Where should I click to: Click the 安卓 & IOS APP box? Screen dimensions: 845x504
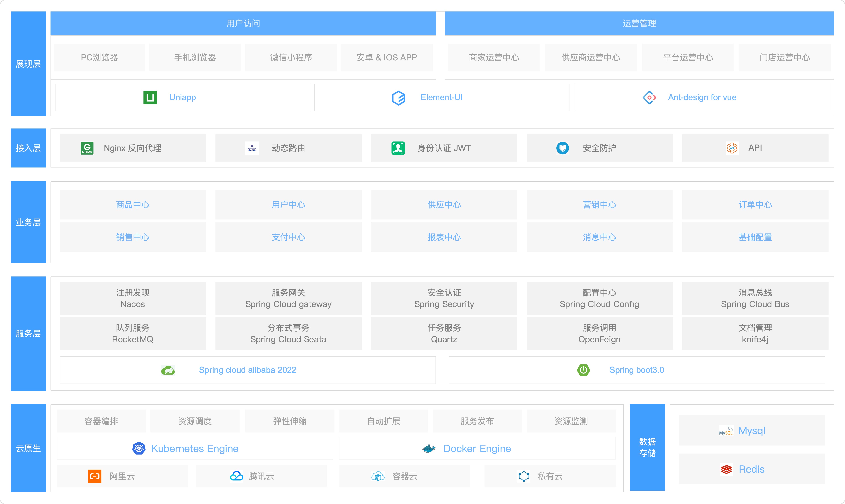(x=387, y=57)
